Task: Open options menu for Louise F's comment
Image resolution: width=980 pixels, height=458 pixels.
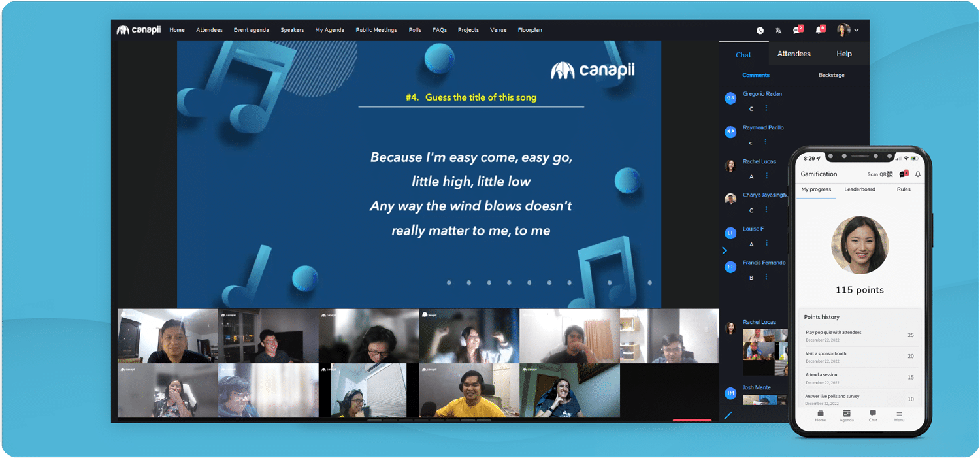Action: [766, 244]
